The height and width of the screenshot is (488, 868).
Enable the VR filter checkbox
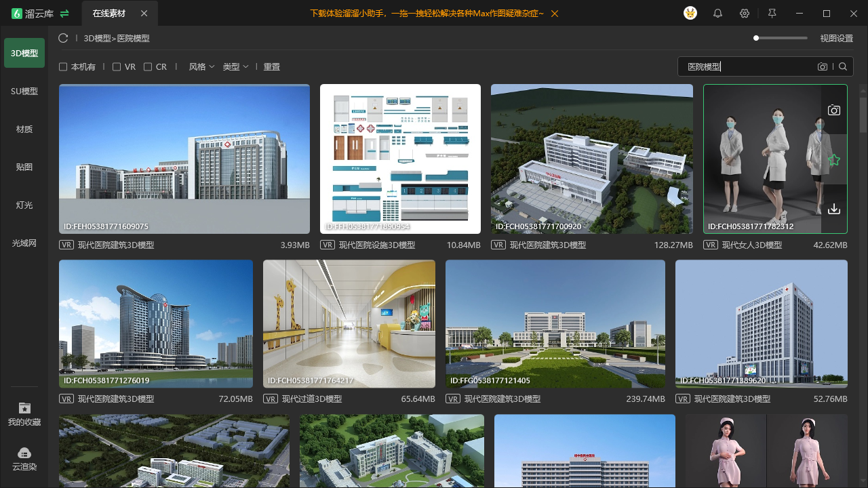click(117, 67)
